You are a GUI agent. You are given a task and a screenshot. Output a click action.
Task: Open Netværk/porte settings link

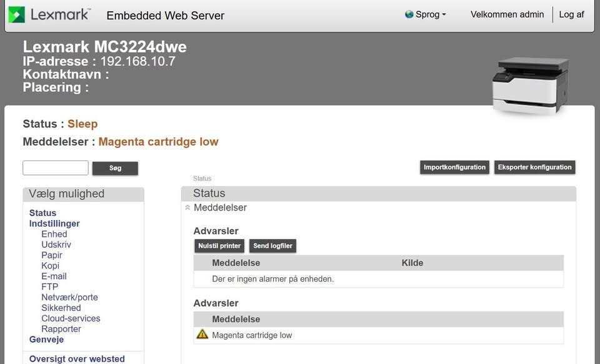coord(69,297)
